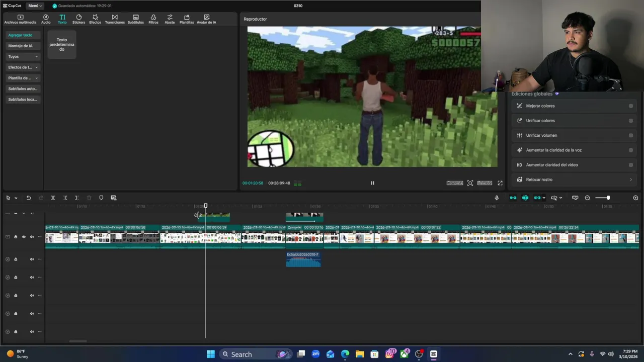Screen dimensions: 644x362
Task: Click the Completa quality button
Action: (x=454, y=183)
